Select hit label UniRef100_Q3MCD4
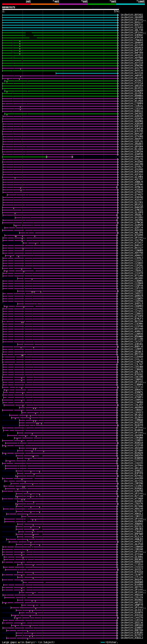Screen dimensions: 147x644 [x=132, y=152]
